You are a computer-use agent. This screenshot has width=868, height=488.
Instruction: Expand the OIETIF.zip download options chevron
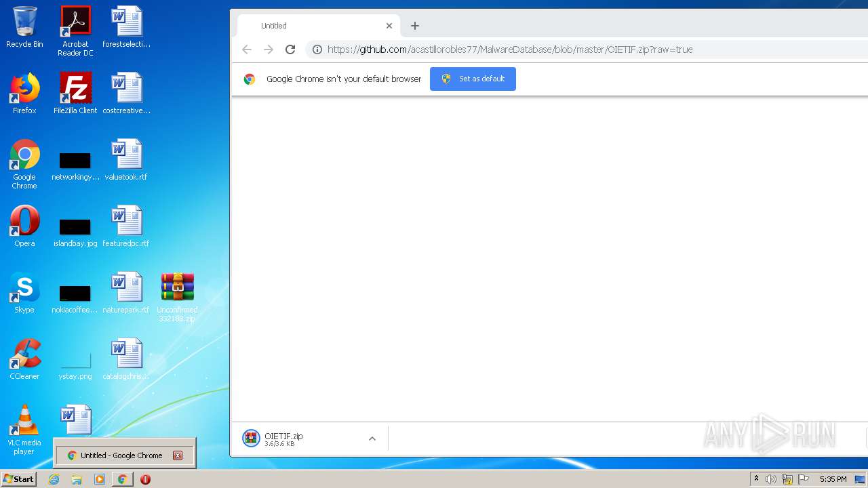(372, 439)
